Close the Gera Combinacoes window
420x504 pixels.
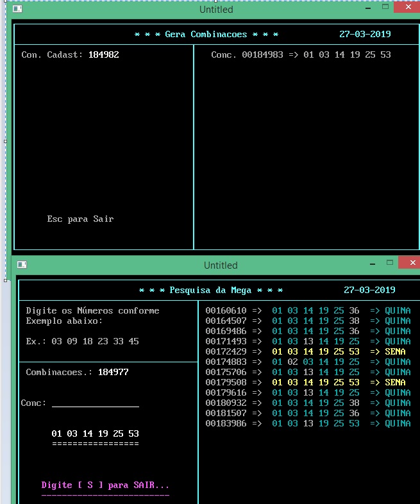tap(408, 7)
